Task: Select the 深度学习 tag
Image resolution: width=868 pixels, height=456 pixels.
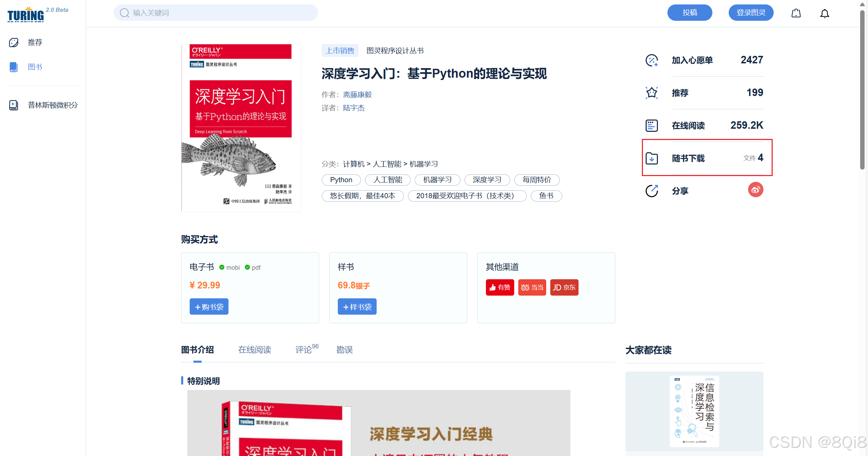Action: pyautogui.click(x=487, y=180)
